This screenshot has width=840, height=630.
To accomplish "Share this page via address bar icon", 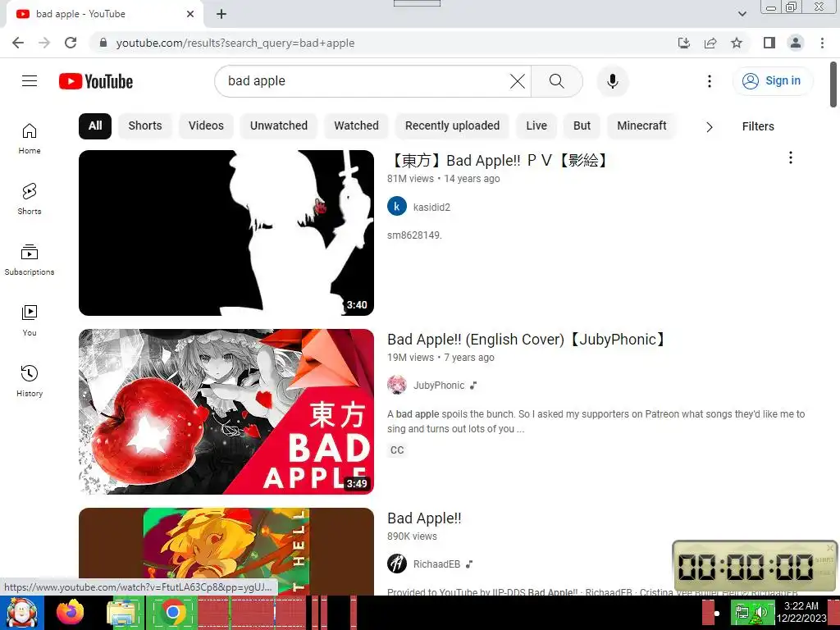I will coord(710,43).
